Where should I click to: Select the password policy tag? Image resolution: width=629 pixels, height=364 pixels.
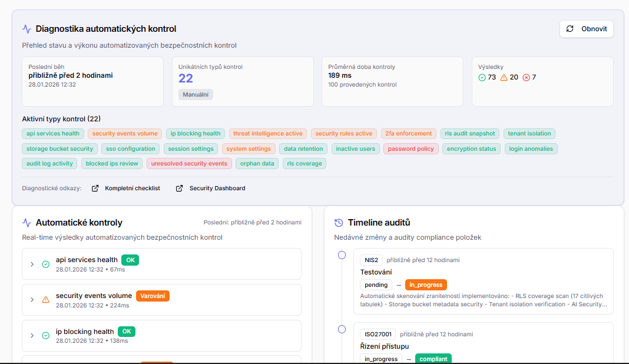click(410, 149)
